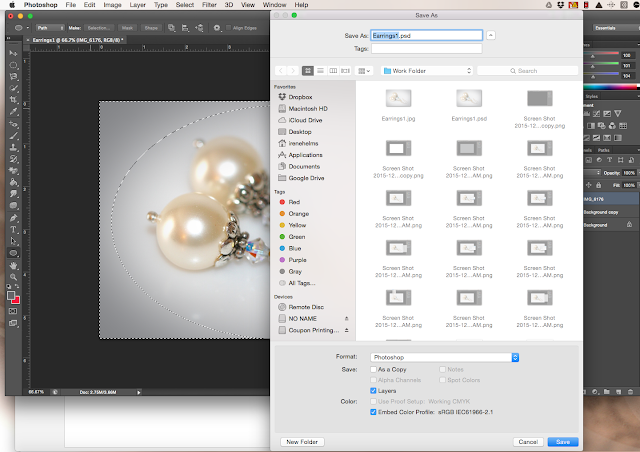Select the Quick Selection tool

[x=13, y=88]
